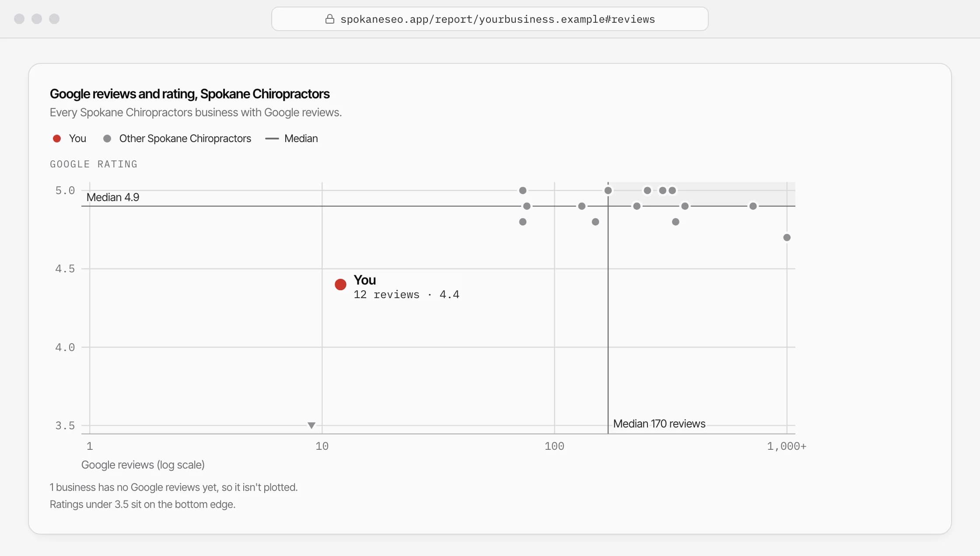Click the first window control dot at top left
This screenshot has width=980, height=556.
point(19,19)
